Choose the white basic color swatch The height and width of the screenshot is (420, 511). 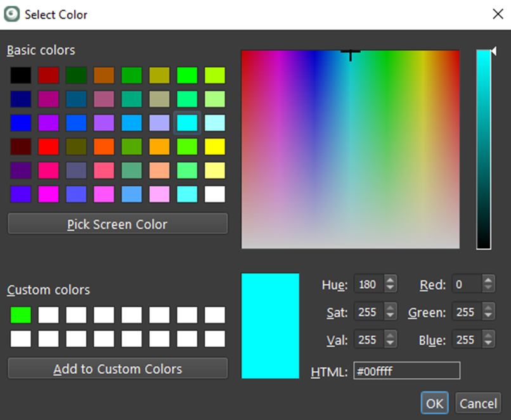(x=215, y=194)
